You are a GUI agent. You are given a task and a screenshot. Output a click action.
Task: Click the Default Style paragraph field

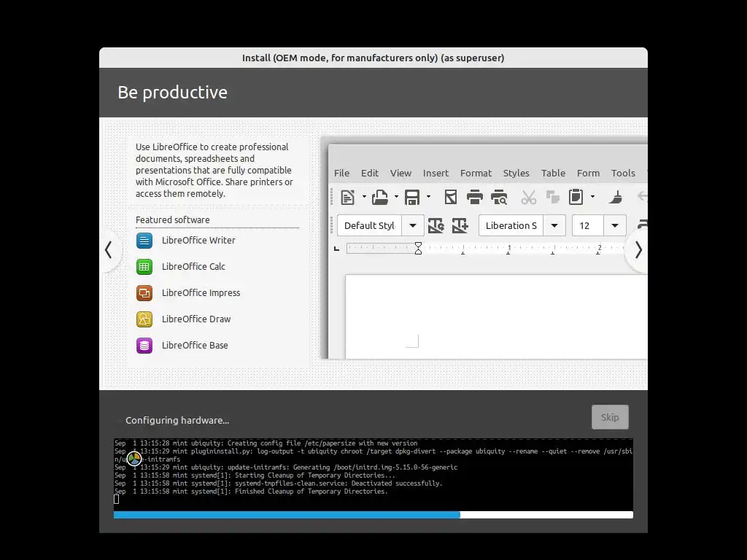point(369,226)
